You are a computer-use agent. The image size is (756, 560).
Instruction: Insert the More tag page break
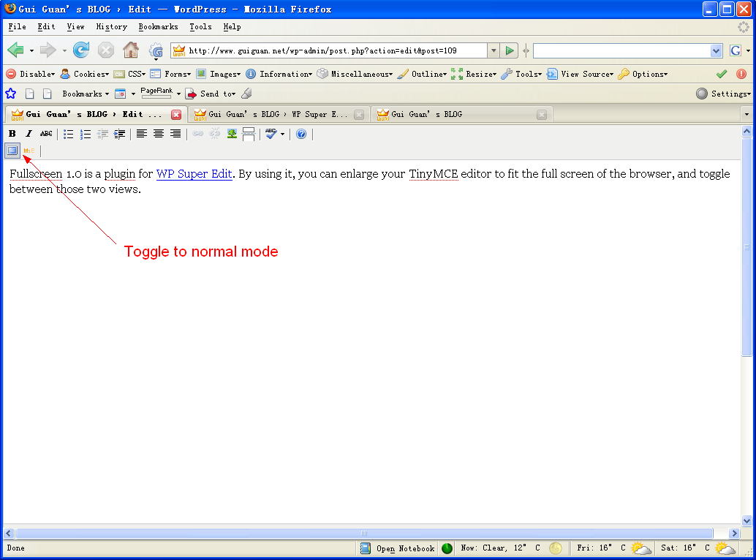pyautogui.click(x=249, y=134)
